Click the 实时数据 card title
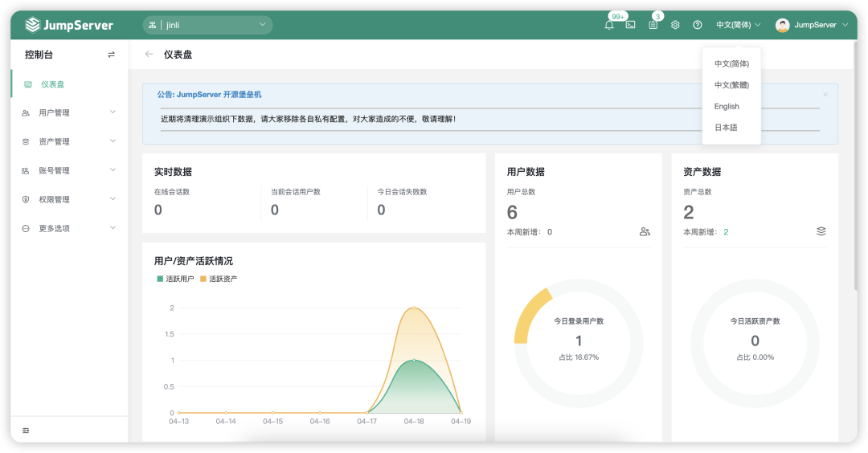 click(173, 172)
